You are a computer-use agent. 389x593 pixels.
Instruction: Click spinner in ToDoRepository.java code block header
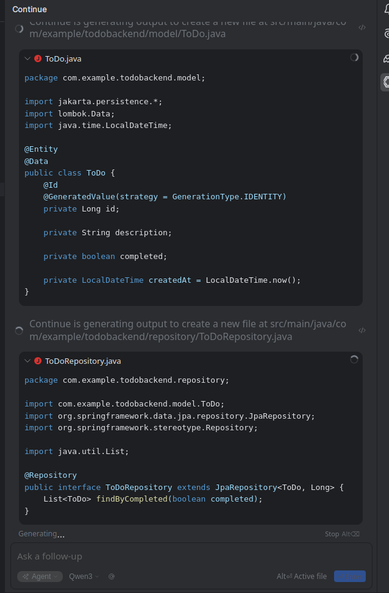coord(354,360)
